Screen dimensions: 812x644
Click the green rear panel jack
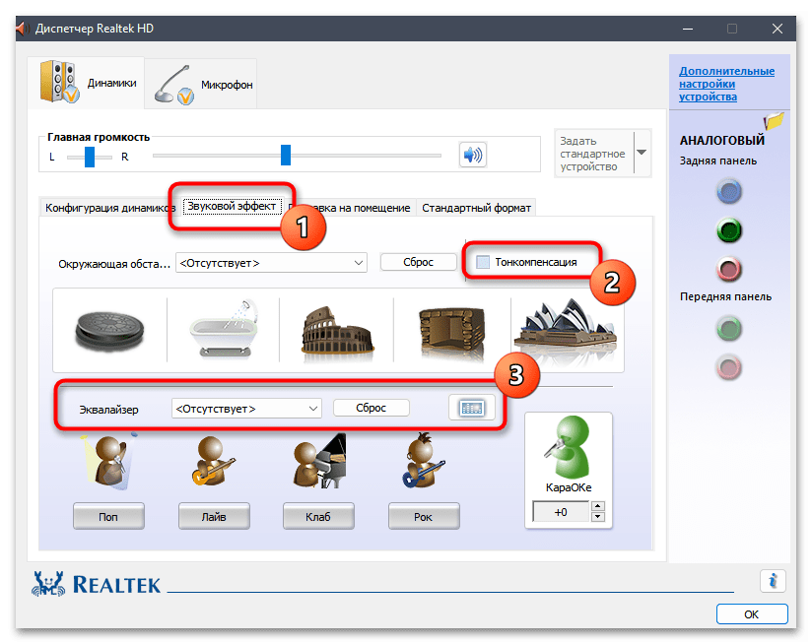(x=729, y=230)
